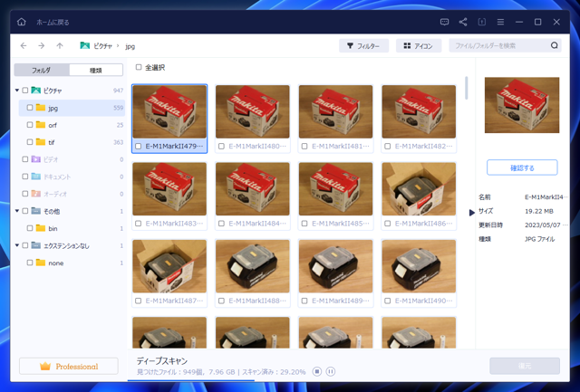Go up one folder level

point(60,45)
